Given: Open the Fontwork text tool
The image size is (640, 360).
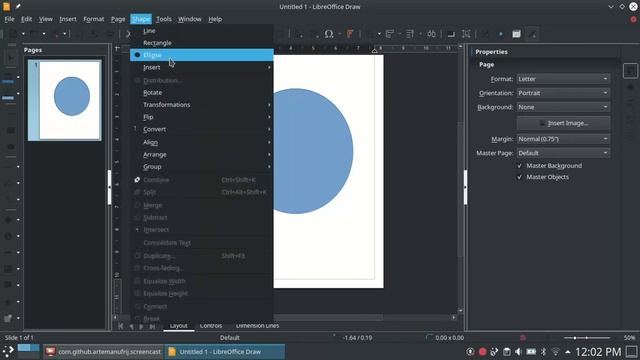Looking at the screenshot, I should [x=350, y=34].
